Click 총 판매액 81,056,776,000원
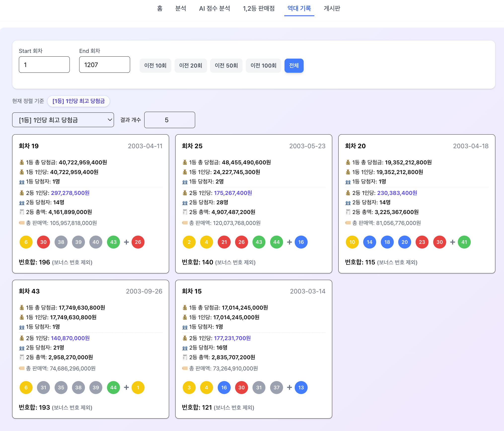Viewport: 504px width, 431px height. [x=387, y=223]
